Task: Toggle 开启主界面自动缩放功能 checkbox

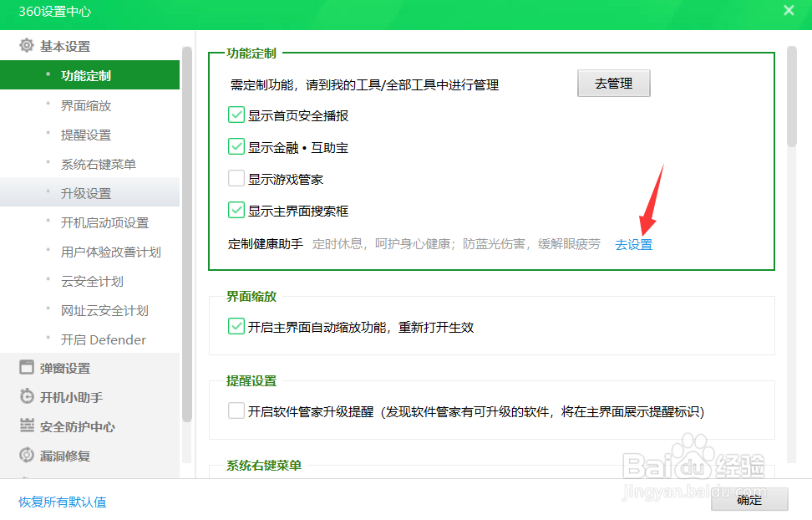Action: (x=236, y=326)
